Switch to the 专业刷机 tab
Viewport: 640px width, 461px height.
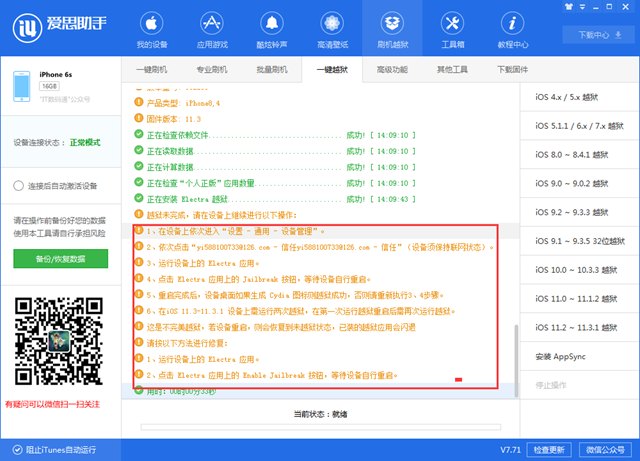point(212,69)
